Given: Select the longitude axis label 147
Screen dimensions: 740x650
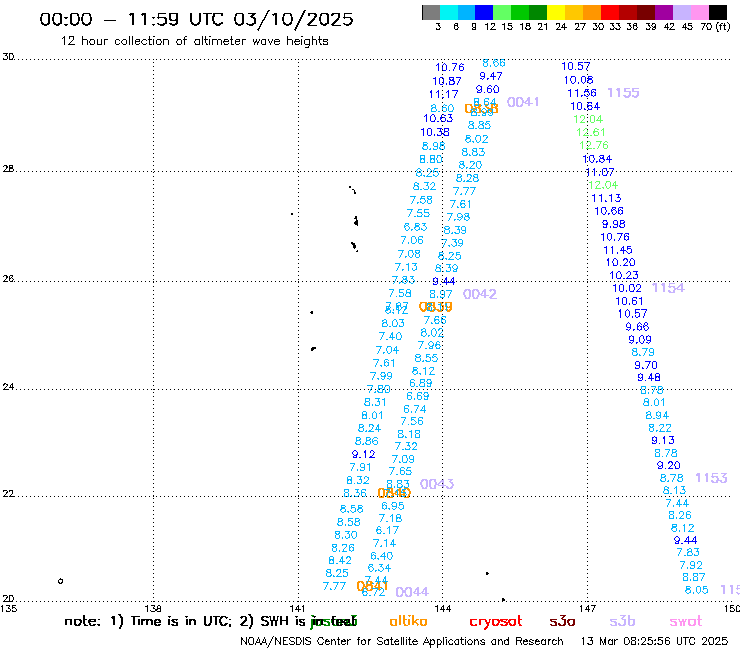Looking at the screenshot, I should (587, 608).
